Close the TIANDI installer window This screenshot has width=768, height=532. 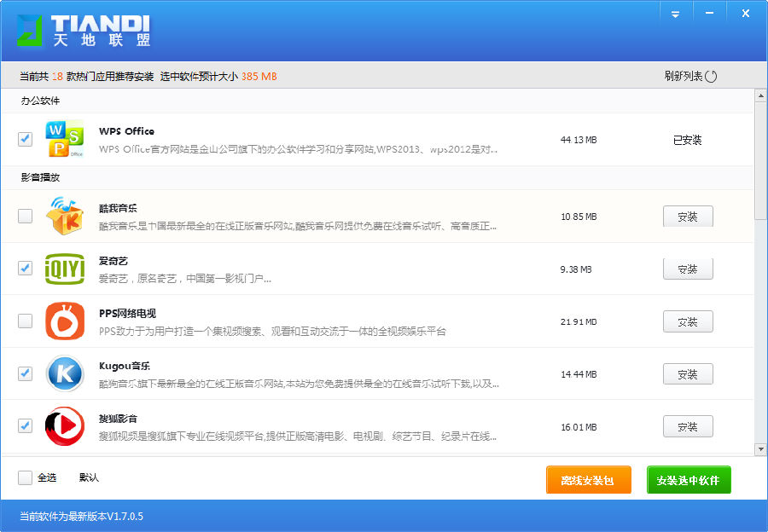point(746,14)
